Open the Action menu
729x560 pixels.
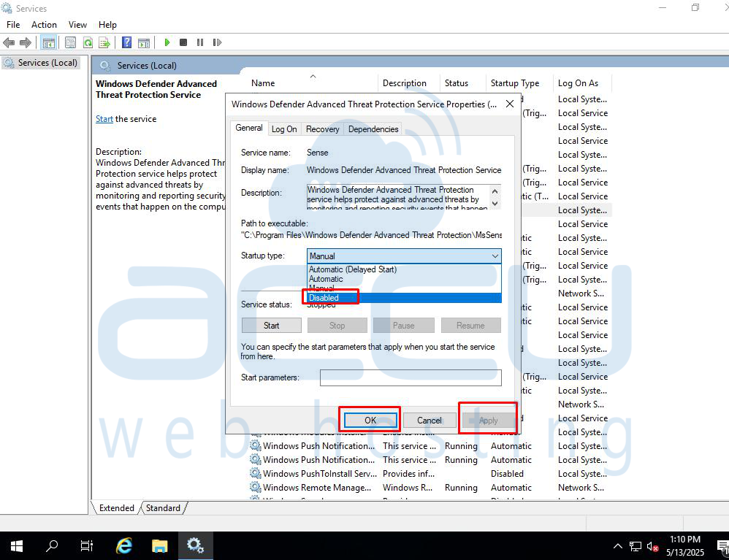tap(44, 25)
